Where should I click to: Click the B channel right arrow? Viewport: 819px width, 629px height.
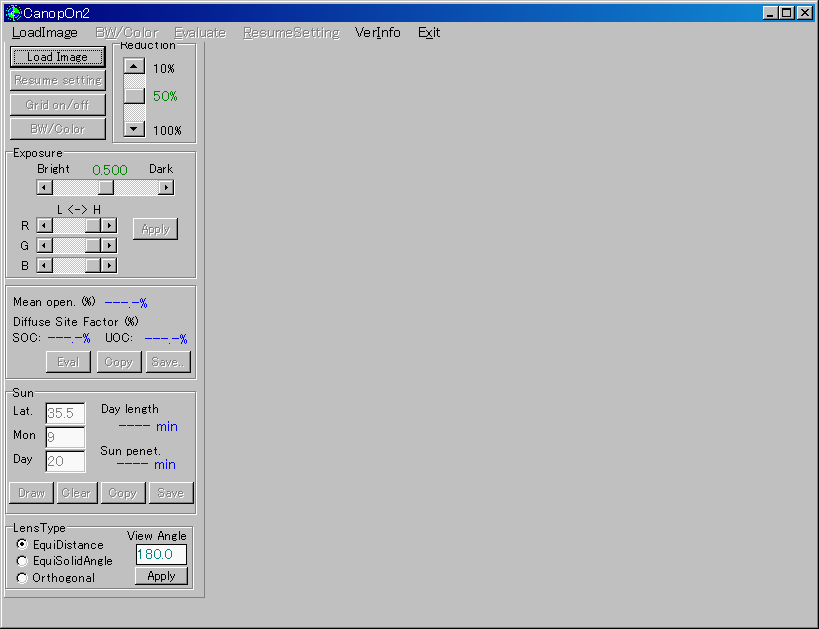coord(109,265)
